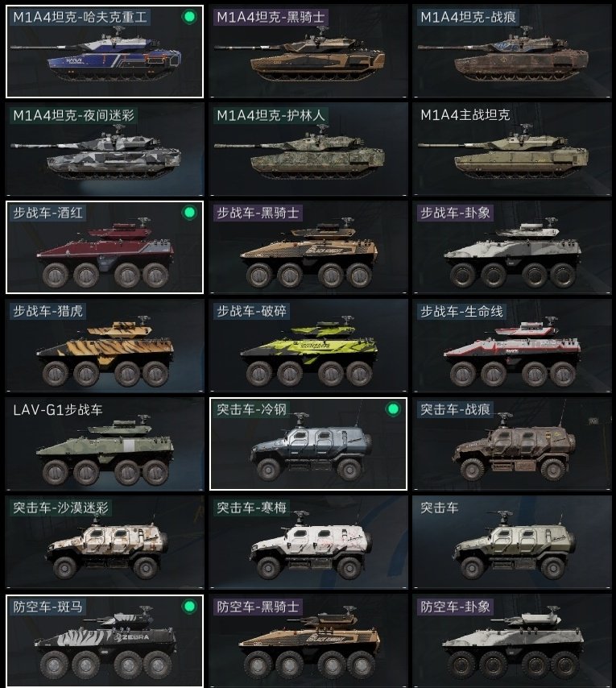
Task: Choose the default M1A4主战坦克 card
Action: 511,149
